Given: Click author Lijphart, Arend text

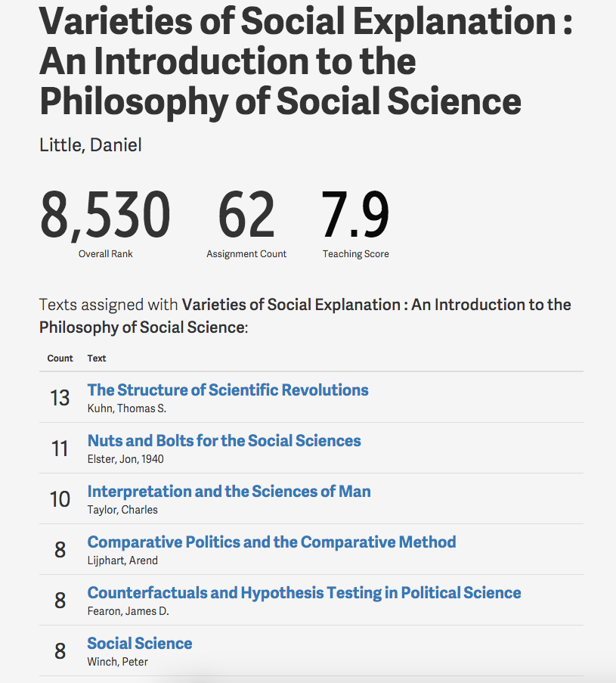Looking at the screenshot, I should 122,560.
